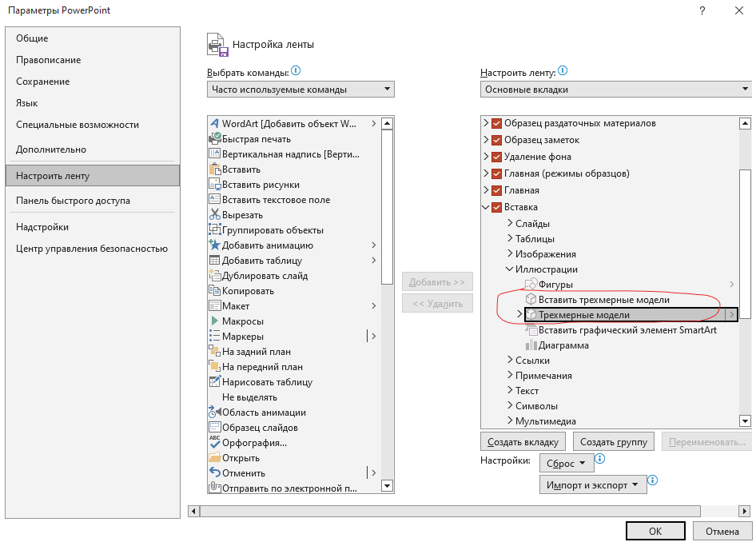Select Вставить трехмерные модели item

(x=603, y=300)
